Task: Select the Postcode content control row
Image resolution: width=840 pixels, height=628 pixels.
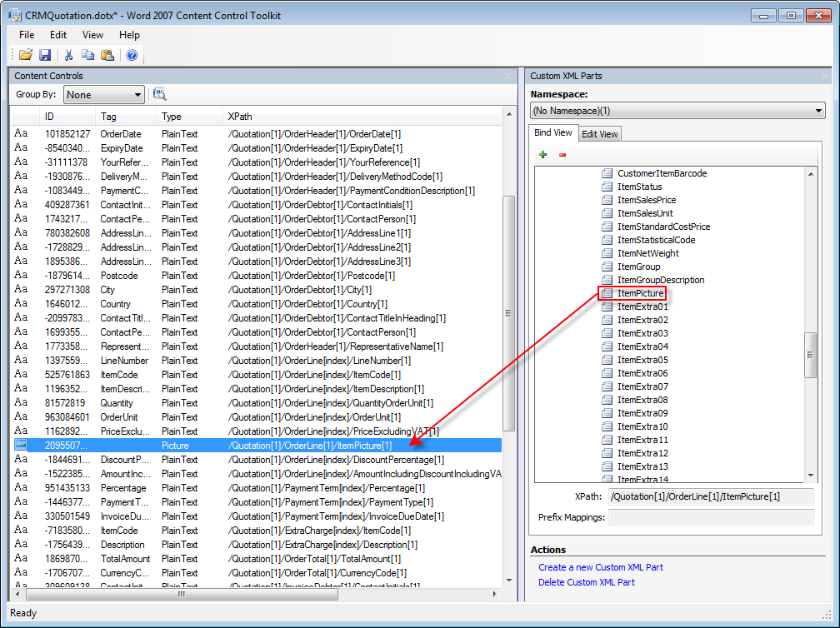Action: tap(256, 275)
